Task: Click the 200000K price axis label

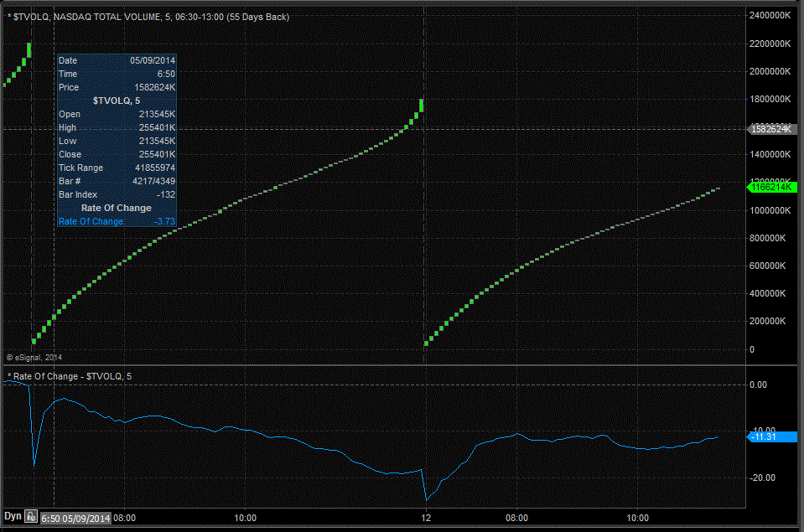Action: 767,322
